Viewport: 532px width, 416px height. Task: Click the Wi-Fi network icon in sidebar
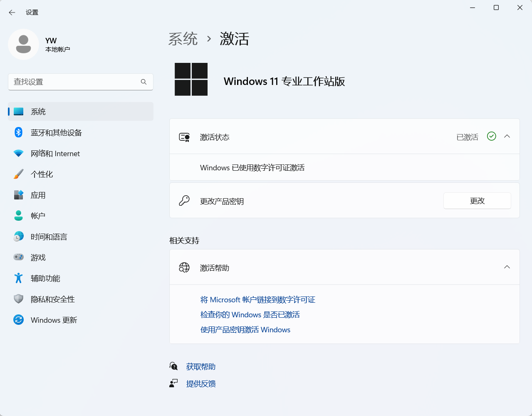(18, 153)
